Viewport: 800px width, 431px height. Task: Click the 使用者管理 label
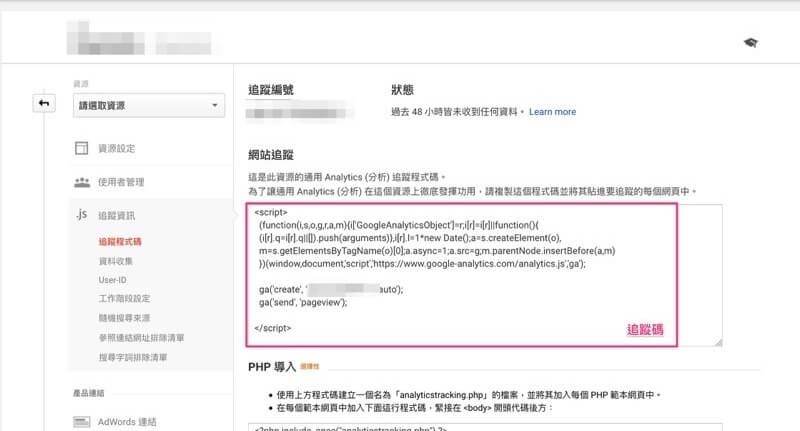tap(121, 182)
